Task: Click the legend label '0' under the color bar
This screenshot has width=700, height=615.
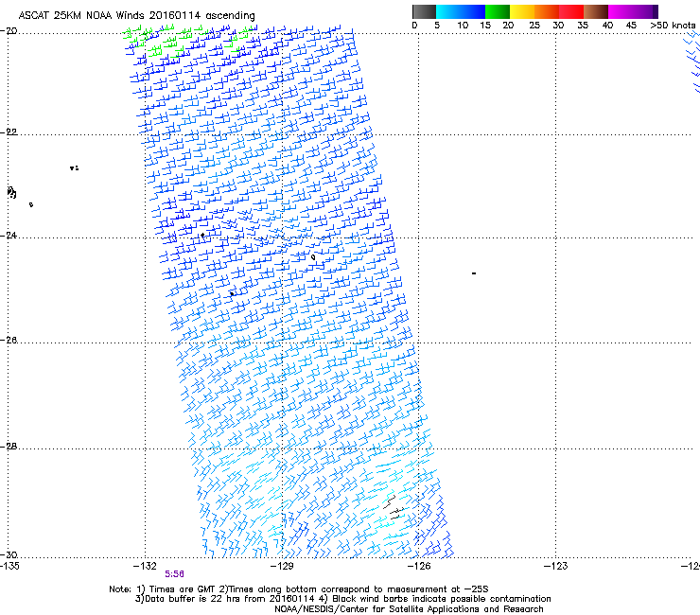Action: point(414,26)
